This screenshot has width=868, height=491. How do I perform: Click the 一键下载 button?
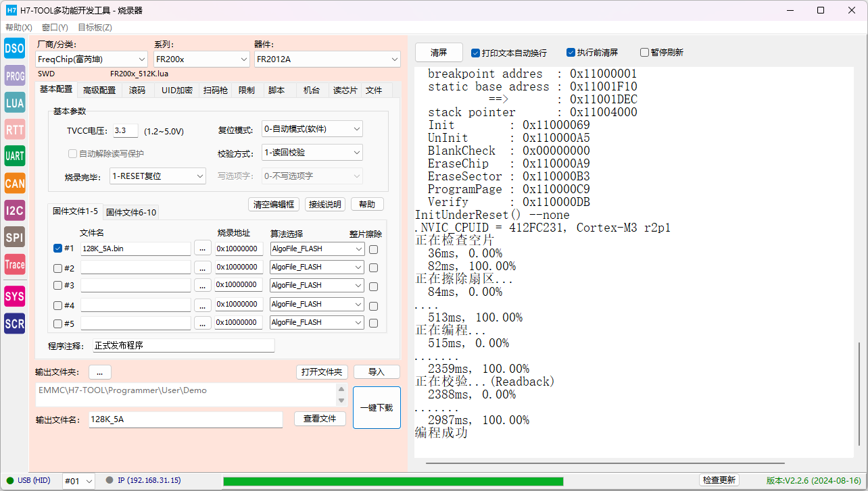(x=377, y=408)
